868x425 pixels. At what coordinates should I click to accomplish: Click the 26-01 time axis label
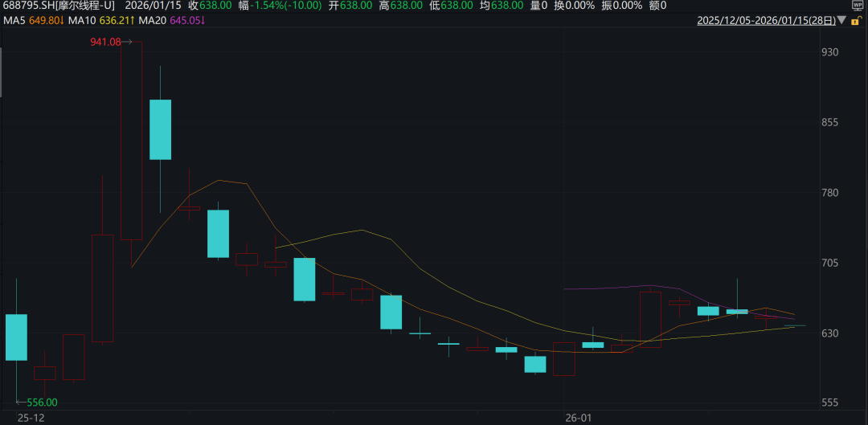(577, 417)
